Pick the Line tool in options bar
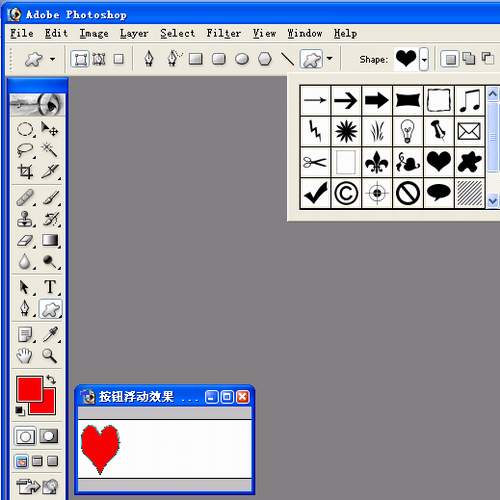 (x=287, y=59)
